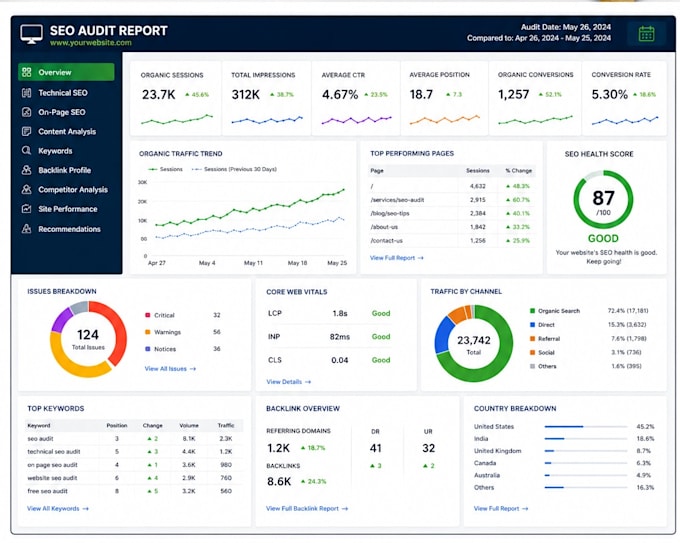Follow the View All Issues link
Screen dimensions: 680x543
pos(170,369)
